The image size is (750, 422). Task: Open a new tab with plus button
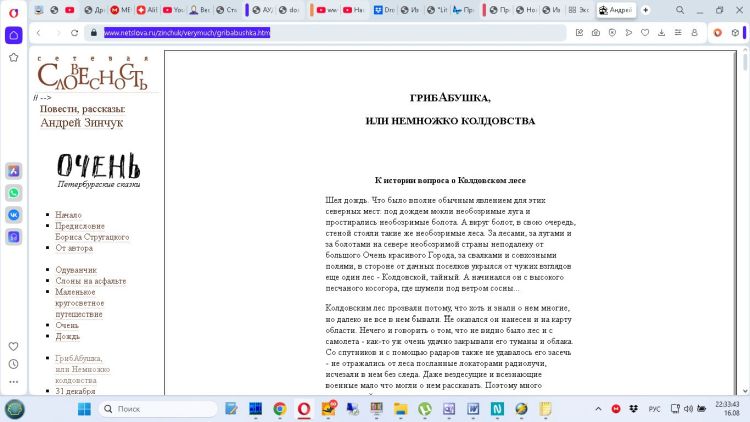click(x=645, y=10)
